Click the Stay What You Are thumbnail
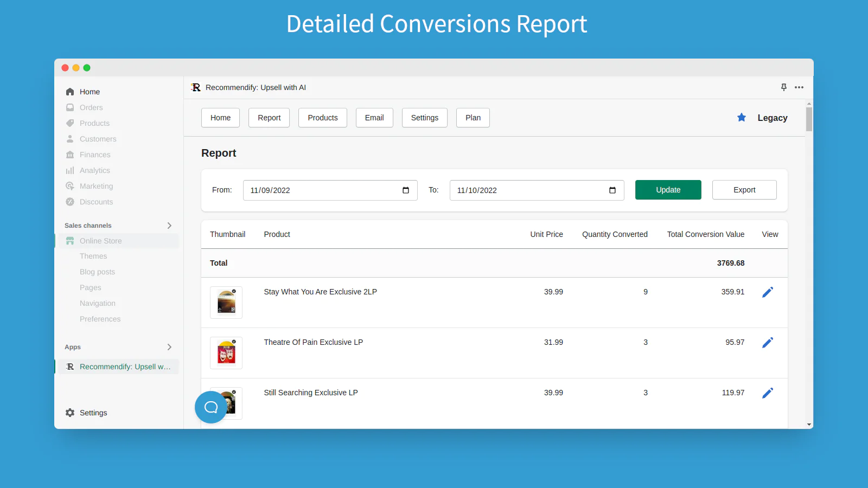Image resolution: width=868 pixels, height=488 pixels. (226, 302)
